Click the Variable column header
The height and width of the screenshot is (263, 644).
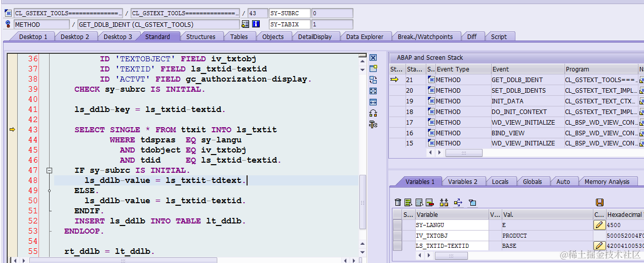pos(452,214)
